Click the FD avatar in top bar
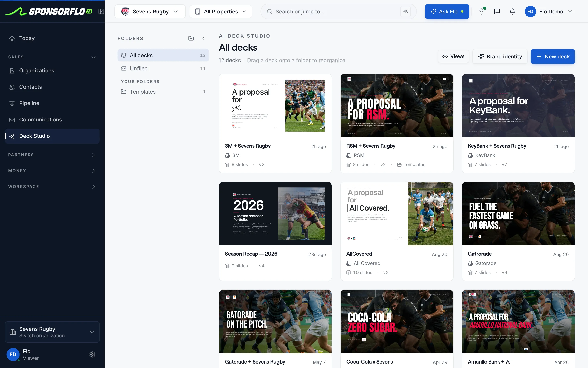The height and width of the screenshot is (368, 588). (x=530, y=11)
